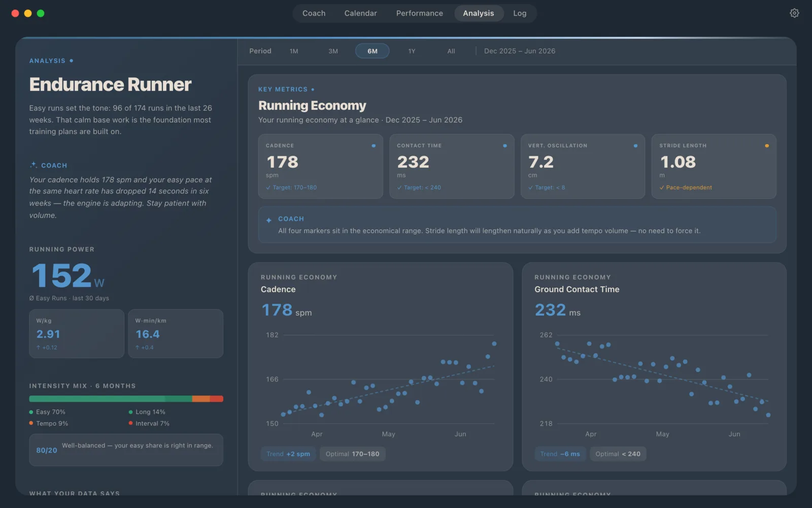This screenshot has height=508, width=812.
Task: Choose the 1Y period
Action: [412, 51]
